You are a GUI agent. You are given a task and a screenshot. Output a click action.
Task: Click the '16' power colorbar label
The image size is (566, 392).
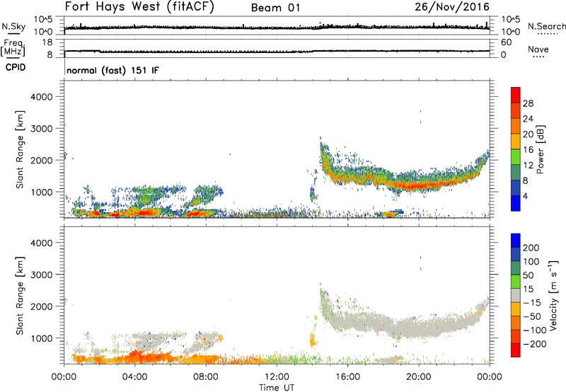click(x=528, y=150)
